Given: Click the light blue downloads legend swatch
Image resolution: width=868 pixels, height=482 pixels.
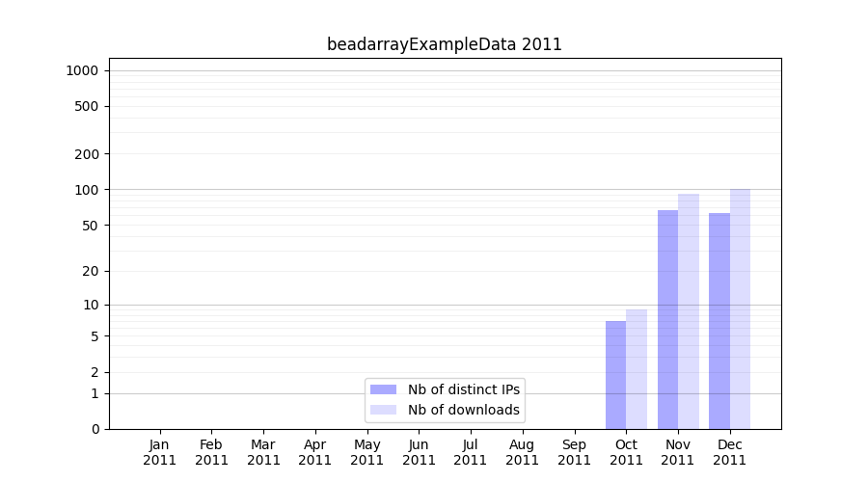Looking at the screenshot, I should point(383,410).
